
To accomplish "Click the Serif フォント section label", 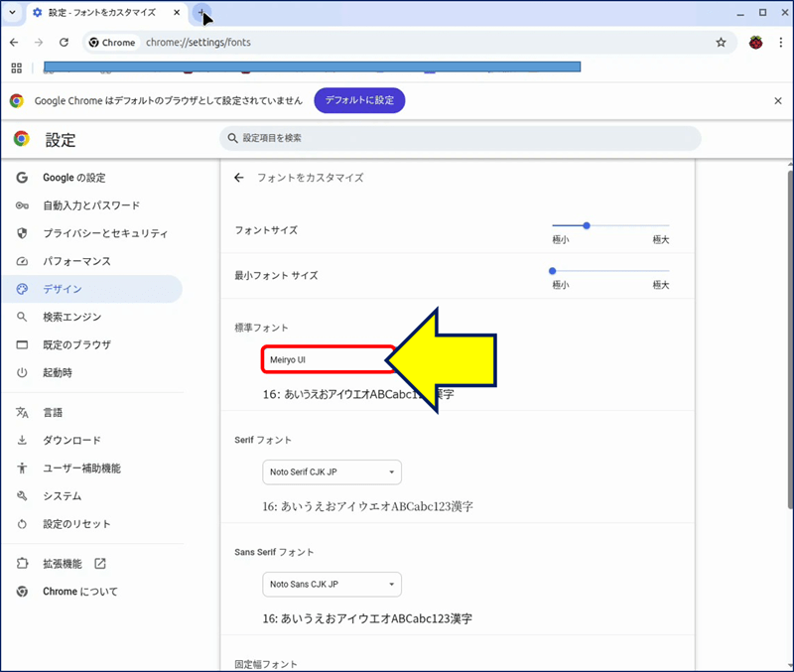I will coord(263,440).
